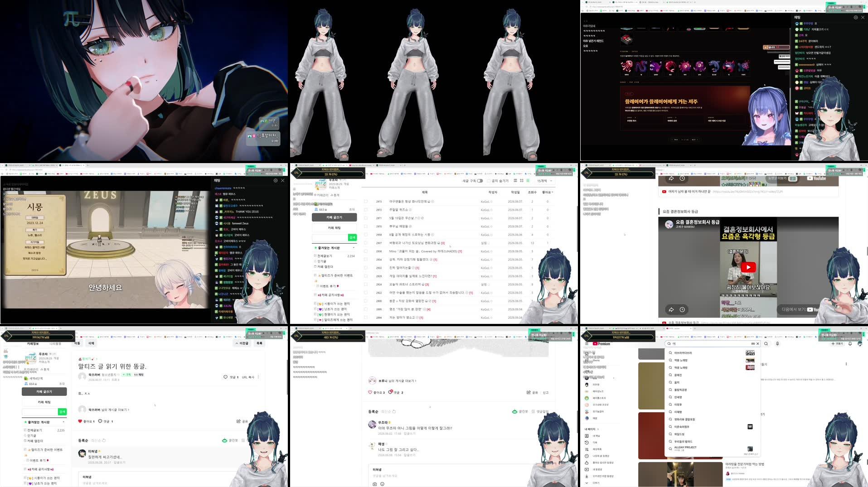
Task: Tick the checkbox for post 2973
Action: click(366, 202)
